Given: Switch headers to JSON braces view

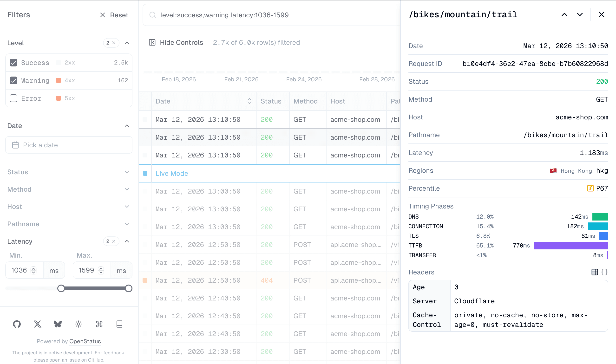Looking at the screenshot, I should [x=605, y=272].
